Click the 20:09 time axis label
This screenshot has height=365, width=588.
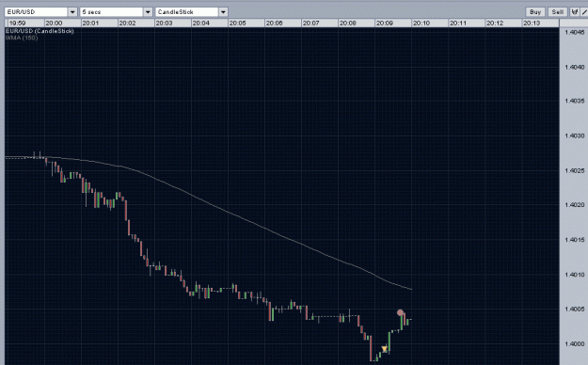[x=385, y=24]
